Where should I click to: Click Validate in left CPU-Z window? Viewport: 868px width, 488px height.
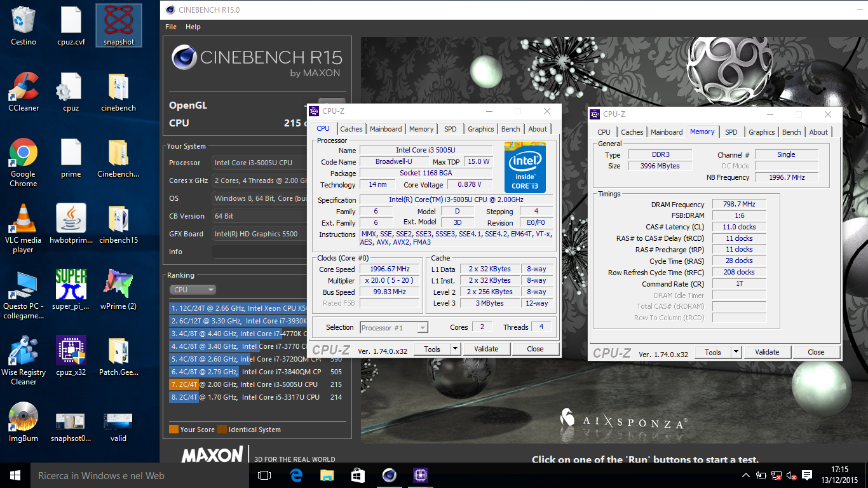pos(486,349)
